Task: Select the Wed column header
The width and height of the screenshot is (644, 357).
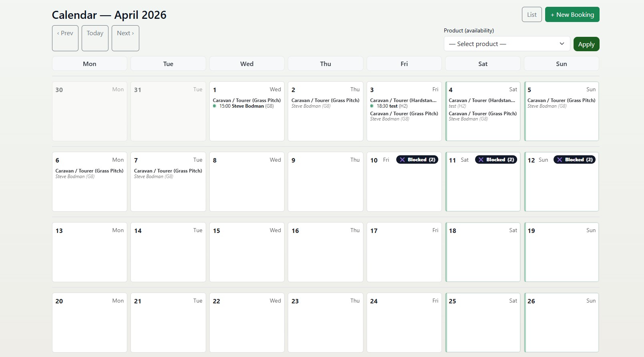Action: pos(247,63)
